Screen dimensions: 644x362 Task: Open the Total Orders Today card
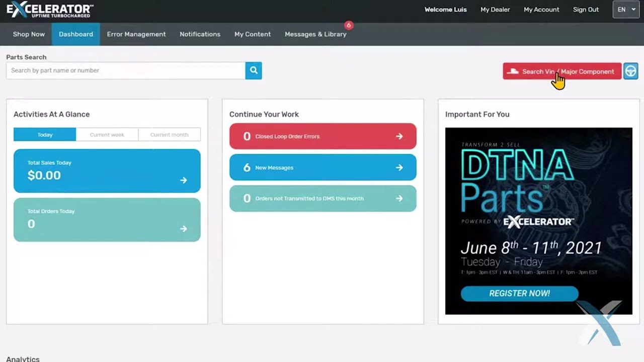click(107, 220)
